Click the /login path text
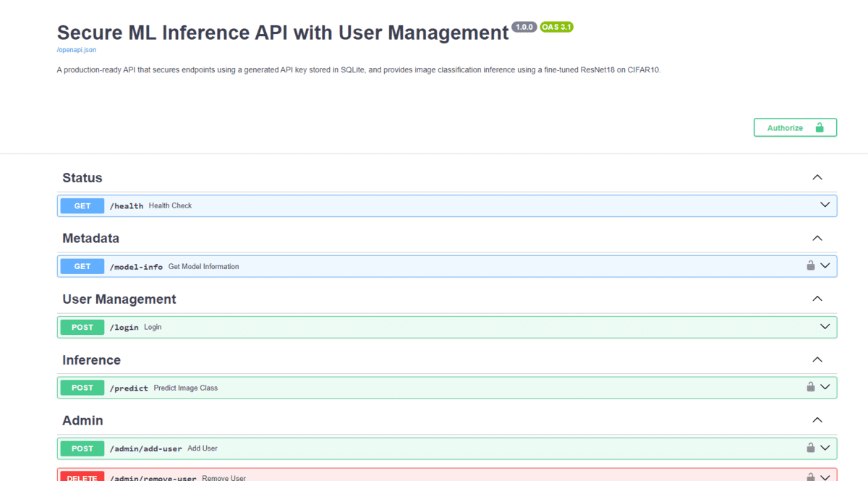This screenshot has height=481, width=868. pyautogui.click(x=124, y=328)
